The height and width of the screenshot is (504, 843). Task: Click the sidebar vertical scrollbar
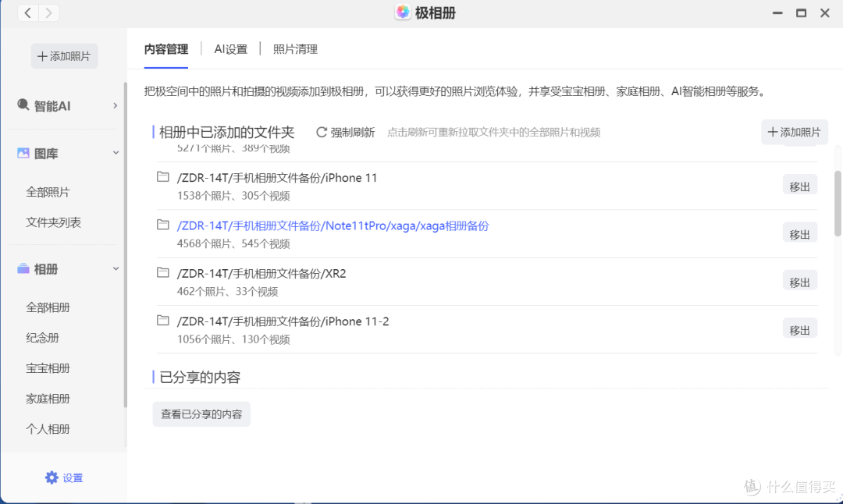[125, 244]
